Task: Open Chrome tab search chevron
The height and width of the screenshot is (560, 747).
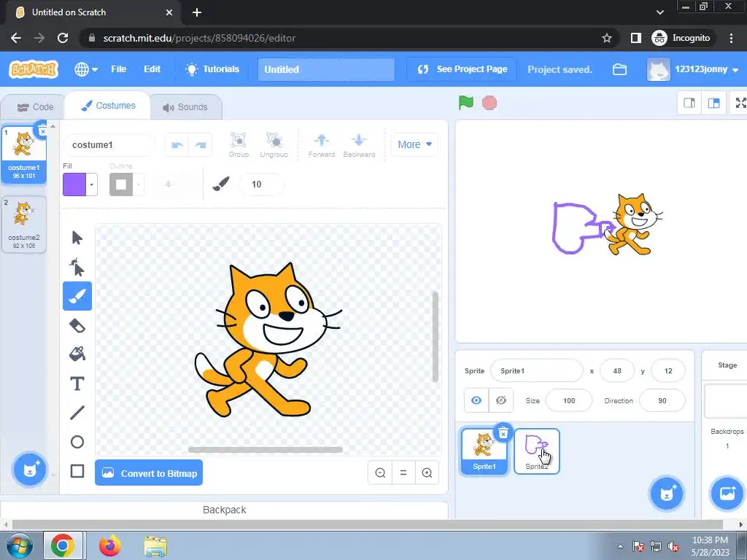Action: click(659, 12)
